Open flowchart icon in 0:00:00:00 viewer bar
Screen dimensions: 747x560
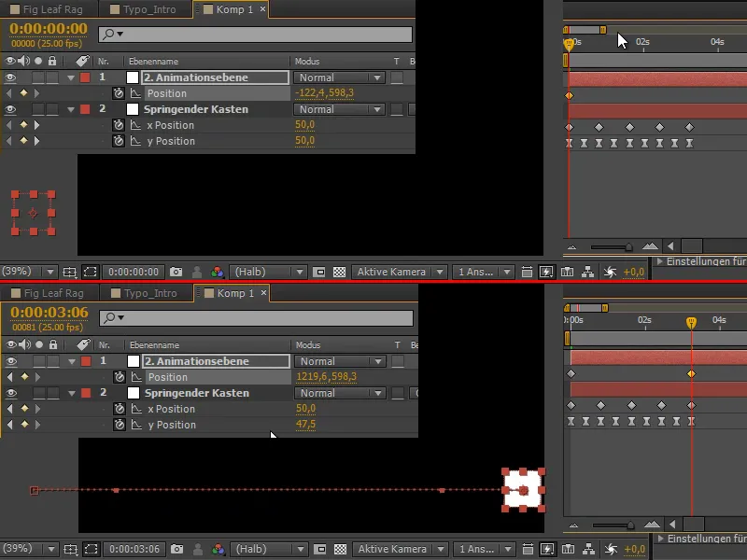tap(588, 272)
